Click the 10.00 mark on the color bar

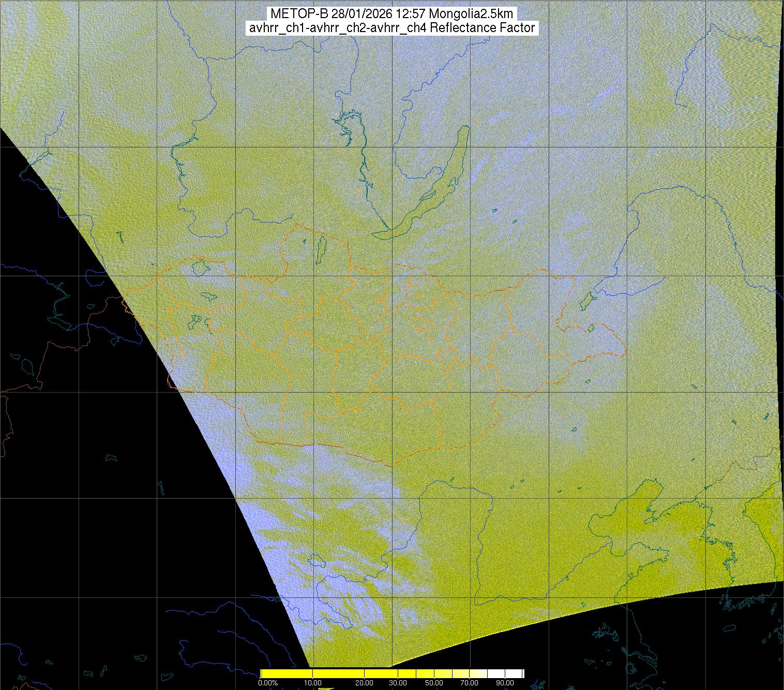[x=313, y=683]
